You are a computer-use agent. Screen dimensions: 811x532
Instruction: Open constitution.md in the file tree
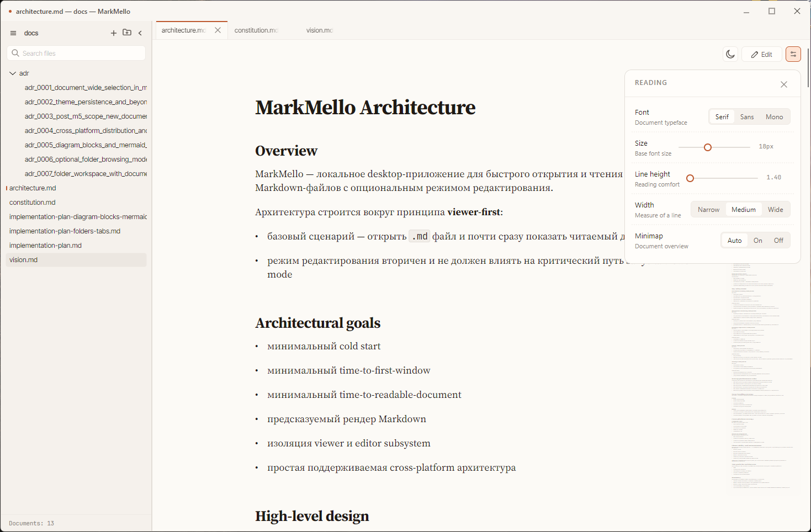point(76,203)
